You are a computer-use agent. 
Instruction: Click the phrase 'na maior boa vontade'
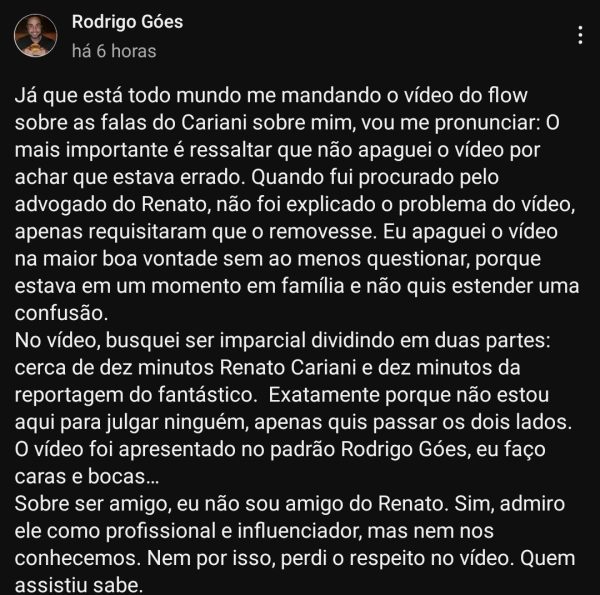[116, 259]
